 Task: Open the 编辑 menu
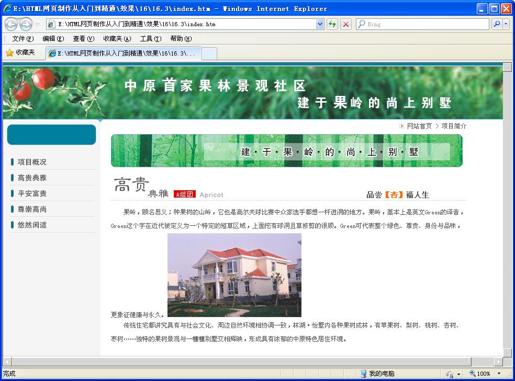pyautogui.click(x=53, y=39)
